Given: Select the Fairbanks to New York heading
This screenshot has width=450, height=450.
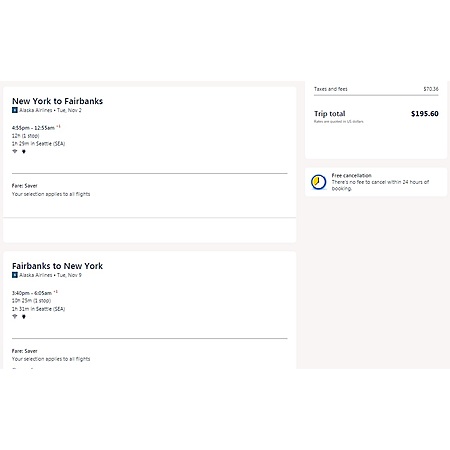Looking at the screenshot, I should point(57,266).
